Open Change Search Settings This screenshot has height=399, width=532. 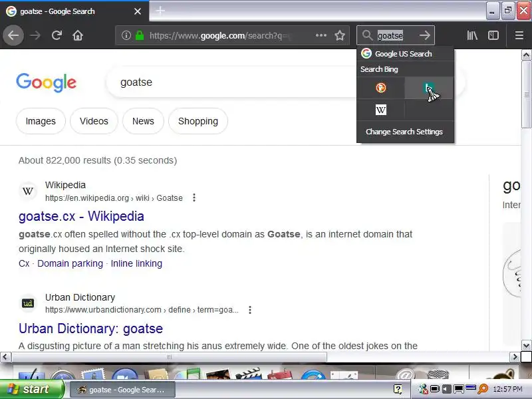click(405, 132)
